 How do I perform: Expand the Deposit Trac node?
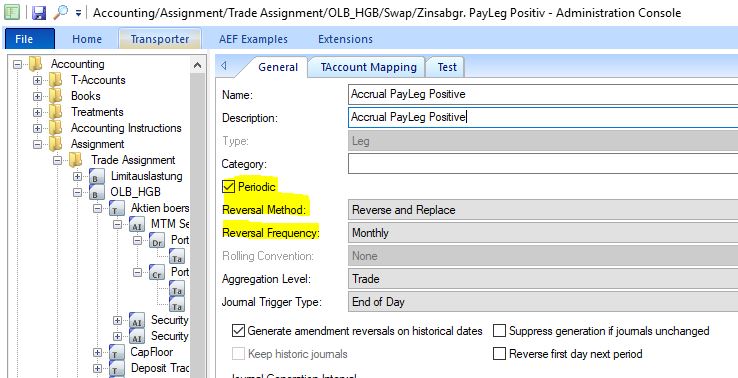click(x=97, y=369)
